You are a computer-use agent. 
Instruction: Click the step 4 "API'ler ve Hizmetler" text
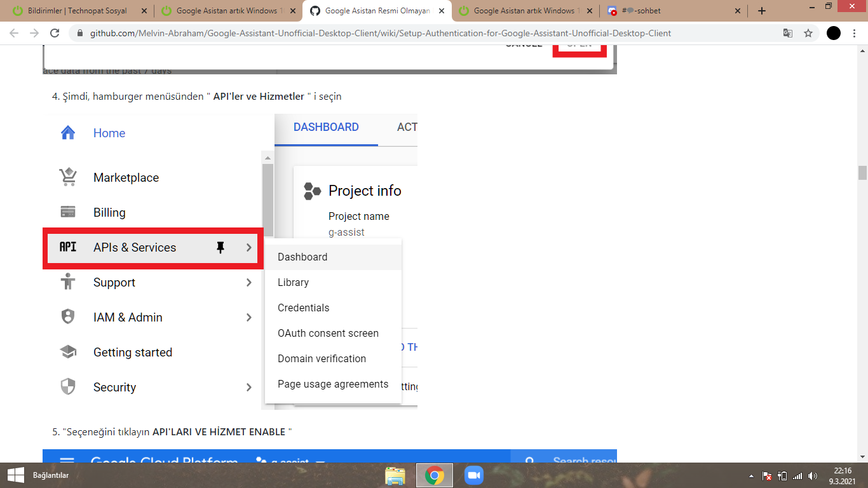[x=259, y=97]
